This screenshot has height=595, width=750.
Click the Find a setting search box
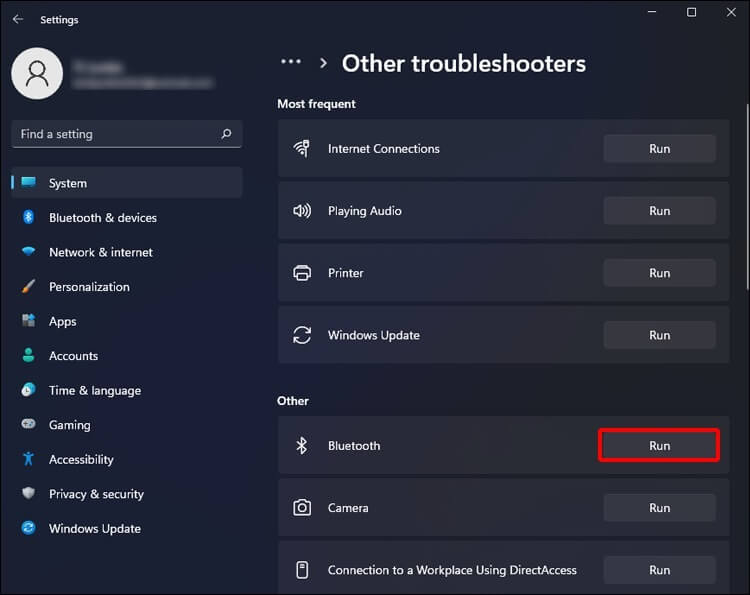coord(127,134)
